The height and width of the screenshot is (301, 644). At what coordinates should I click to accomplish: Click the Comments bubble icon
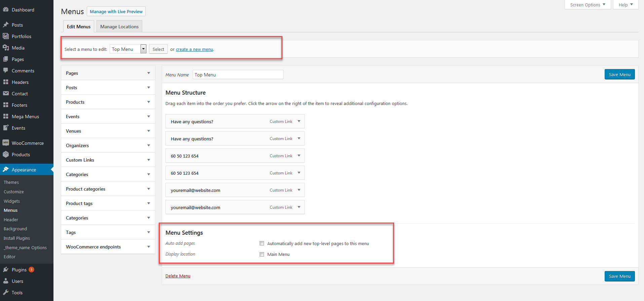click(x=6, y=71)
